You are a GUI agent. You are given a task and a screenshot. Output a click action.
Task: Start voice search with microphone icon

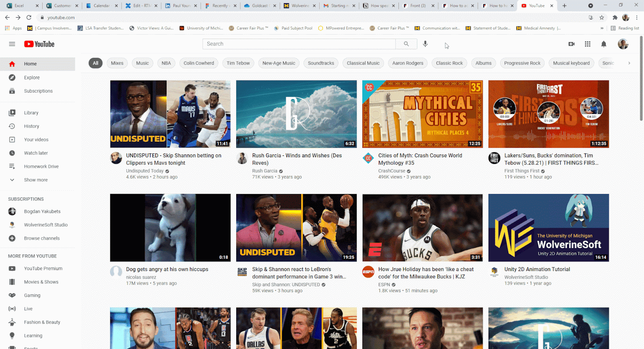coord(425,44)
